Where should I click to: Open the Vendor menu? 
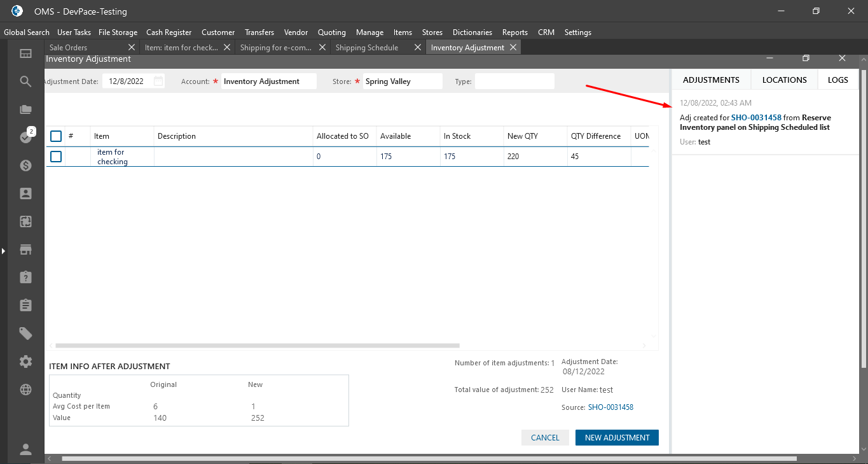(296, 32)
